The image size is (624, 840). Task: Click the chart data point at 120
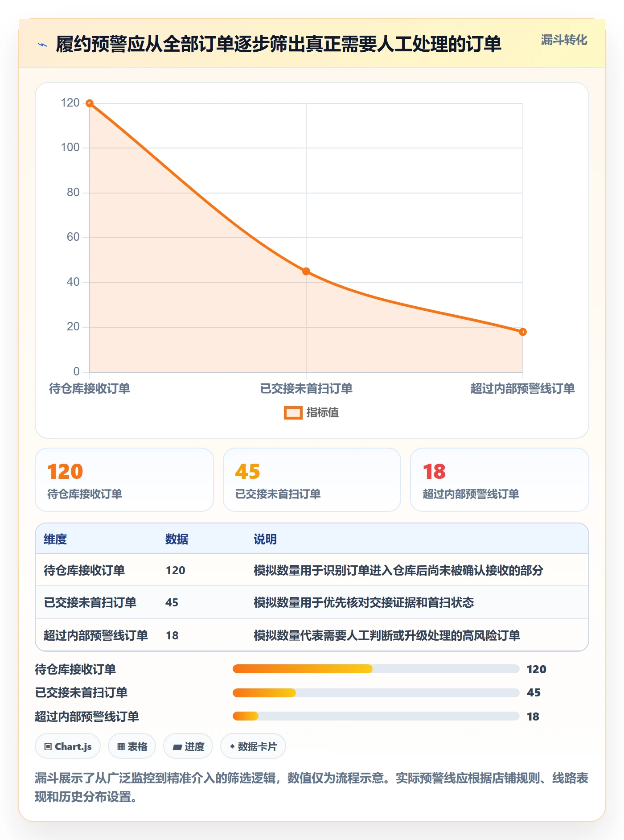point(90,103)
